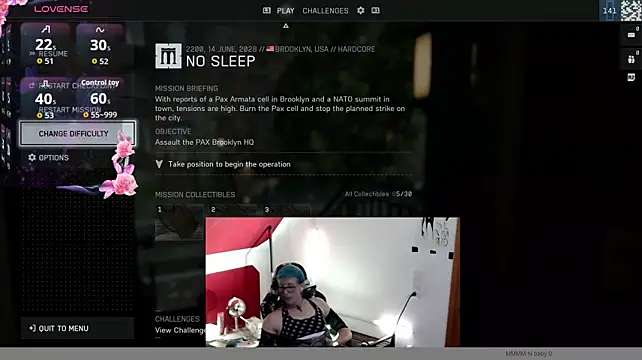Click the All Collectibles 5/30 counter
The image size is (642, 360).
click(x=378, y=194)
